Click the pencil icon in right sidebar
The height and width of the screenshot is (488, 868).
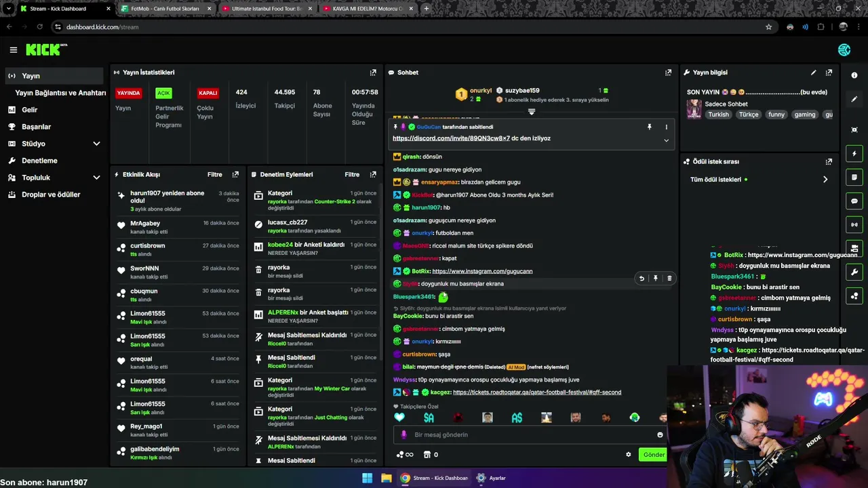[854, 99]
